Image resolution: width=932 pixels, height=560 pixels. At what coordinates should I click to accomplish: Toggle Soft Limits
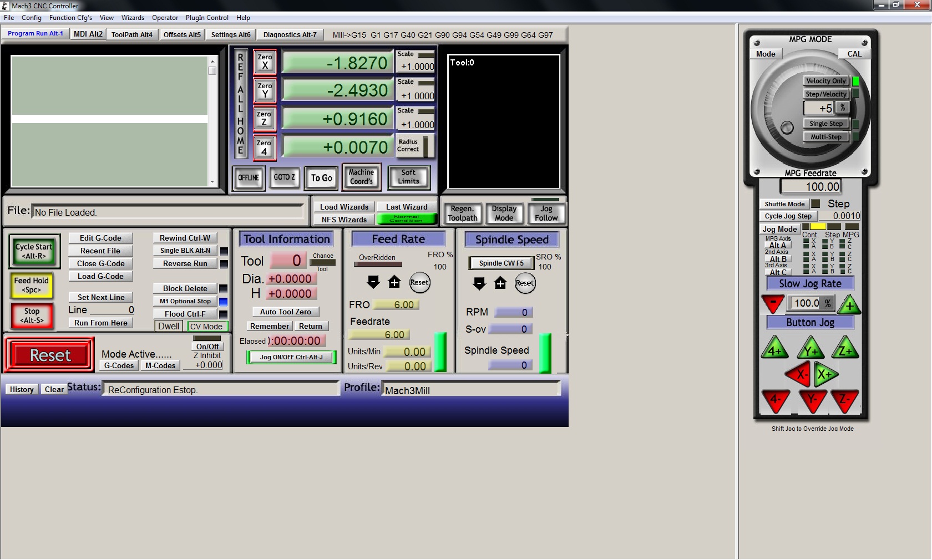(x=409, y=177)
